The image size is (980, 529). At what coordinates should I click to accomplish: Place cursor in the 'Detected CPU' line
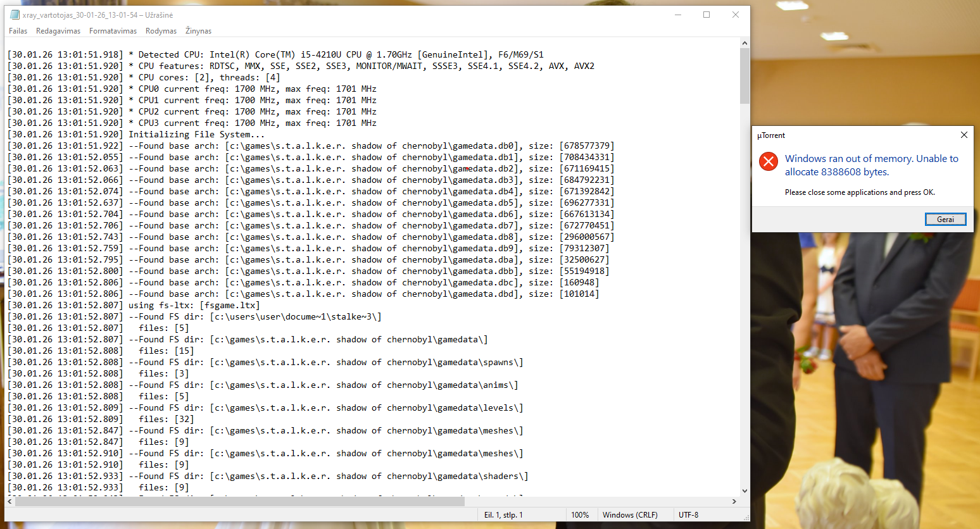[x=317, y=55]
